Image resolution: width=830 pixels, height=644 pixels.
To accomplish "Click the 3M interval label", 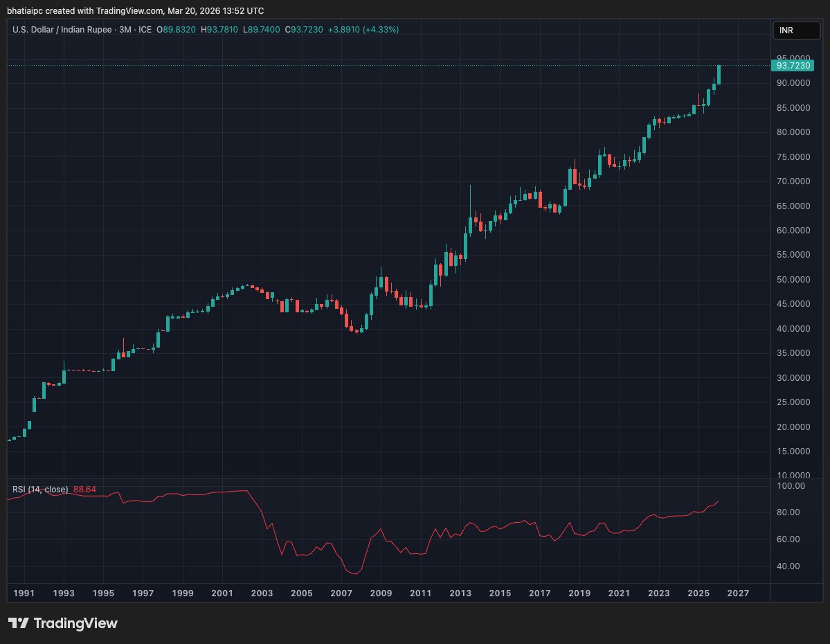I will tap(125, 30).
